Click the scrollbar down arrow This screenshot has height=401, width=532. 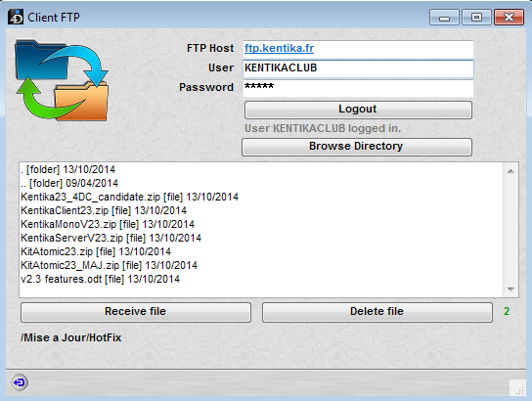click(510, 290)
